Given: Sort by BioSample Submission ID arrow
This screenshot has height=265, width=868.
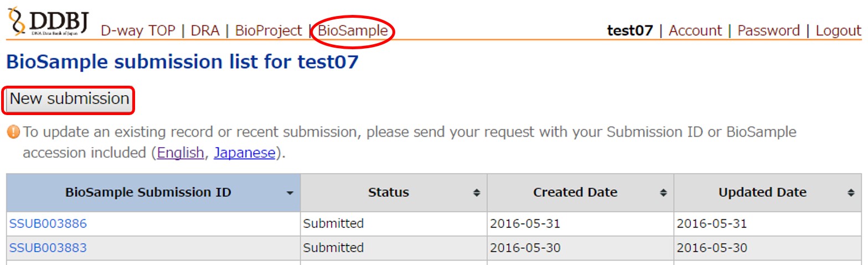Looking at the screenshot, I should click(290, 193).
